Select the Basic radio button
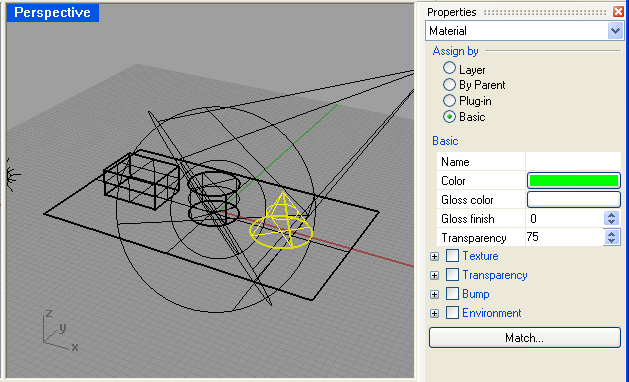The height and width of the screenshot is (382, 629). 449,117
